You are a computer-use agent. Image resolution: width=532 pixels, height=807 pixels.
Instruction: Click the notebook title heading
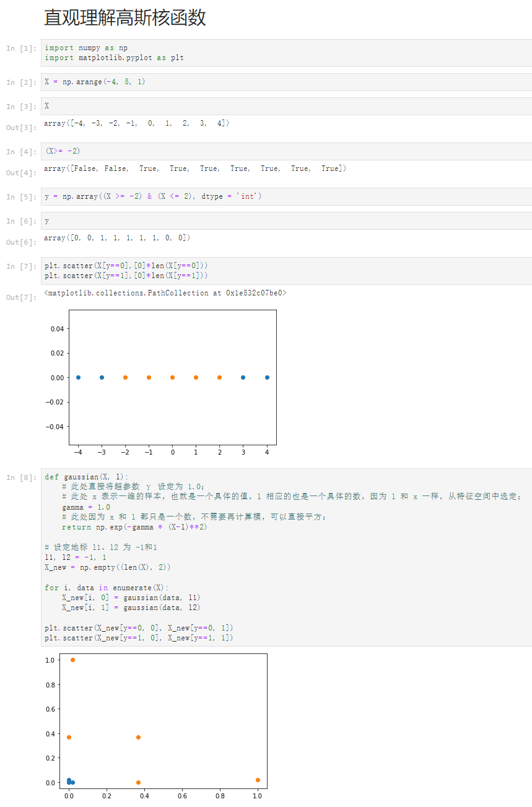pos(125,17)
